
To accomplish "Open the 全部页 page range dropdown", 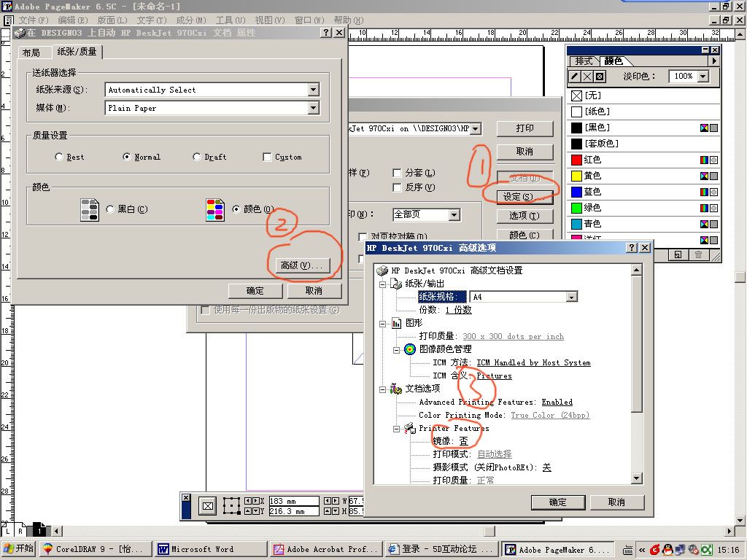I will [x=454, y=215].
